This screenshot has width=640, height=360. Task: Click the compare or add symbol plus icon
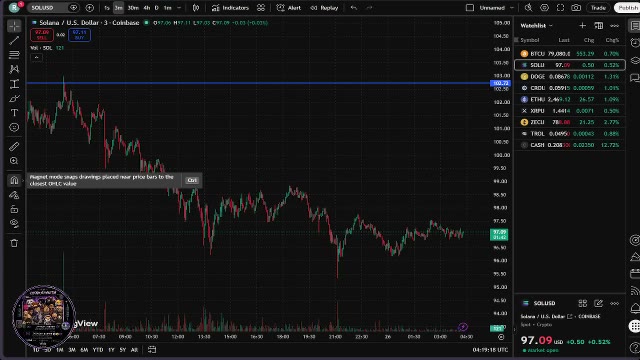coord(90,8)
